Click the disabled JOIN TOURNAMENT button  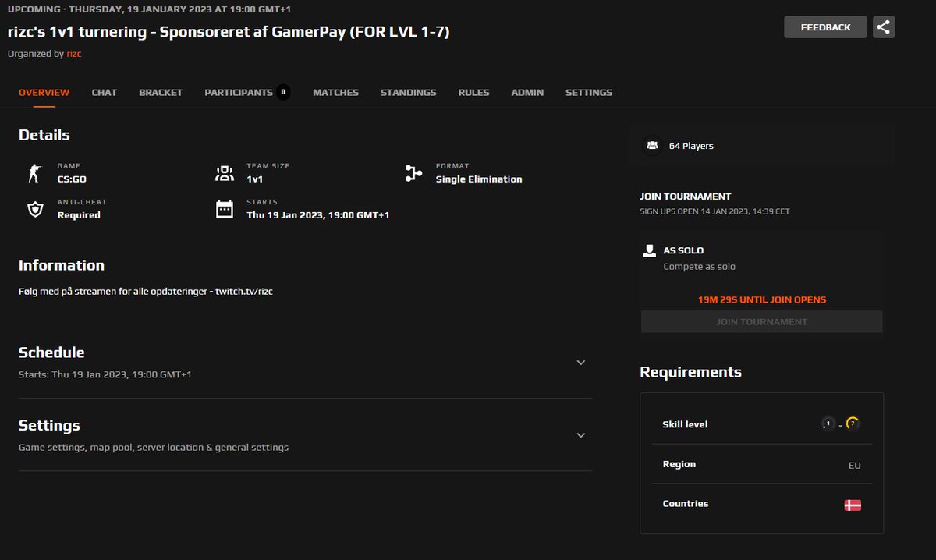[762, 321]
